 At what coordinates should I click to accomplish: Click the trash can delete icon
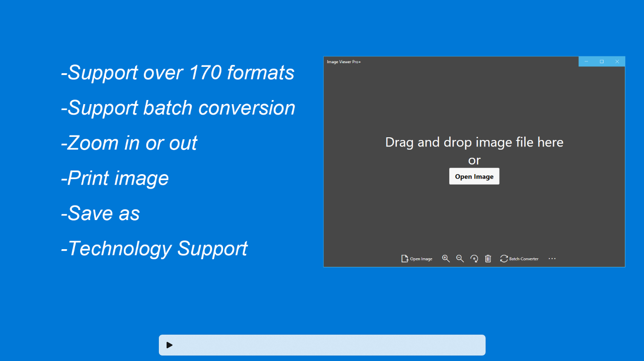coord(488,259)
